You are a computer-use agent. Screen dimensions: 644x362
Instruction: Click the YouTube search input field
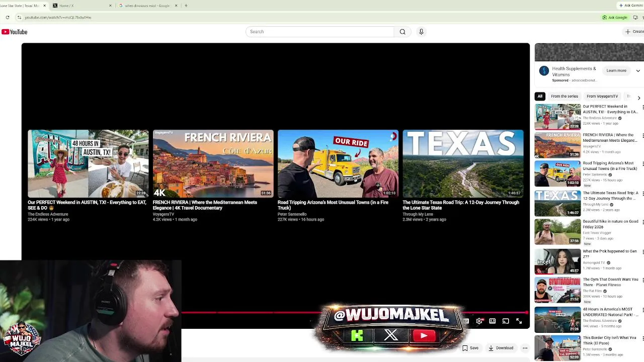click(x=320, y=32)
